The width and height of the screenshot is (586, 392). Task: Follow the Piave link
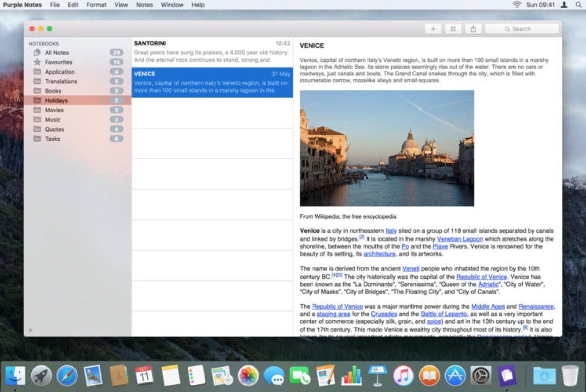[440, 247]
